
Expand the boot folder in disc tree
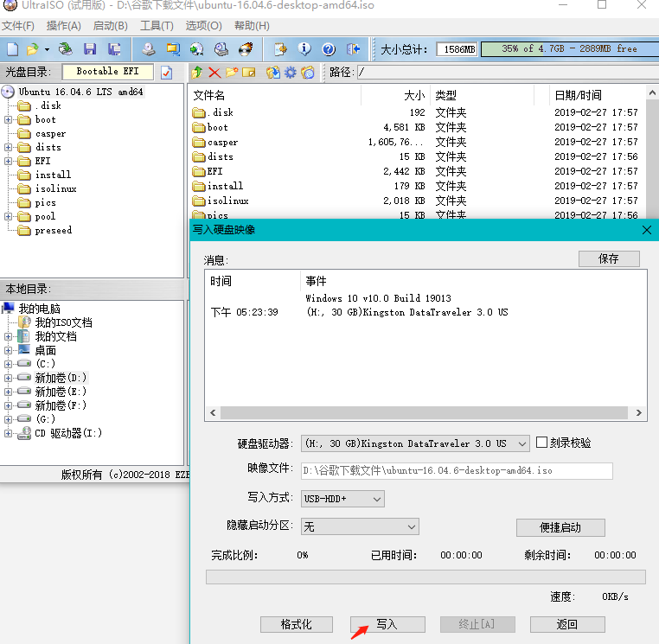tap(8, 120)
